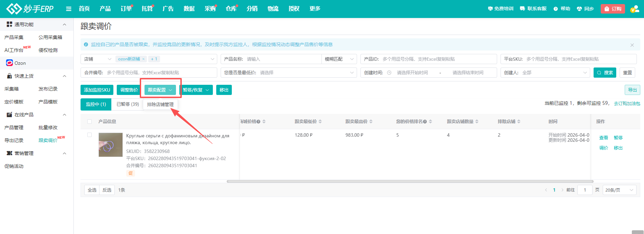Click 暂停 for the product row

[618, 138]
